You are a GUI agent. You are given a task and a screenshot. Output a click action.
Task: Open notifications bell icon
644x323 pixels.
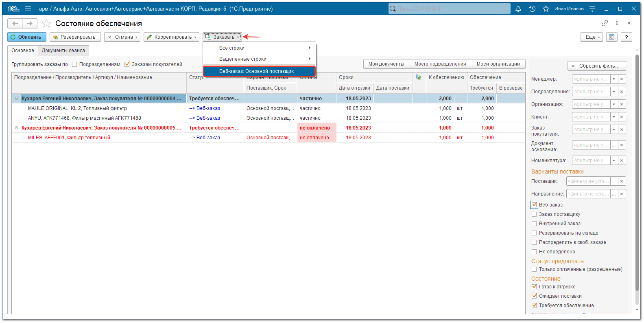click(518, 9)
